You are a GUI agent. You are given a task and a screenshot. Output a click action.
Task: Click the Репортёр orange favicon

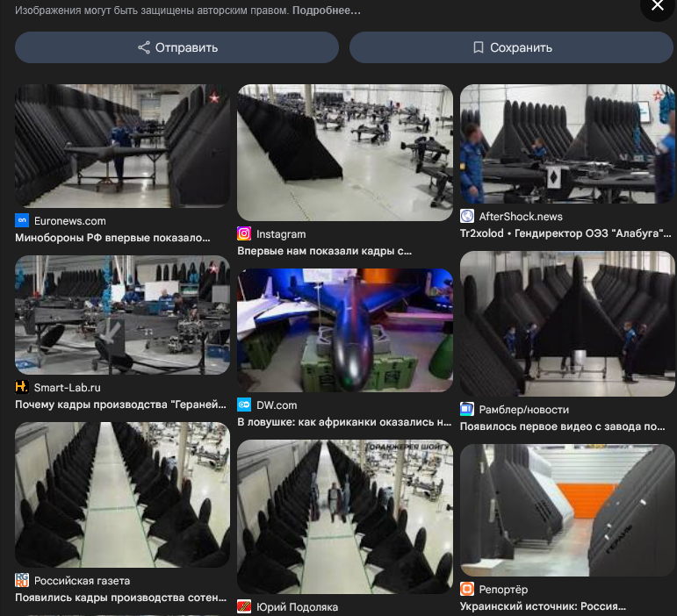pyautogui.click(x=467, y=589)
